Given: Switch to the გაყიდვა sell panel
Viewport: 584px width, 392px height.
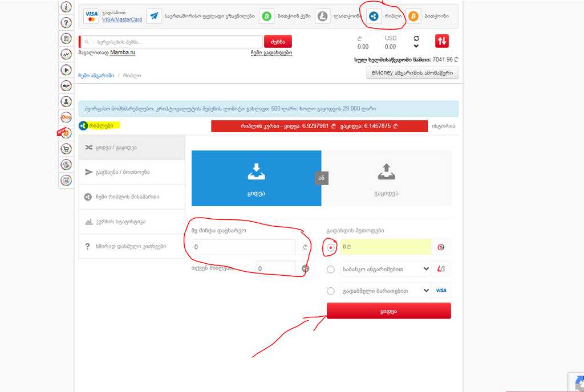Looking at the screenshot, I should point(387,178).
